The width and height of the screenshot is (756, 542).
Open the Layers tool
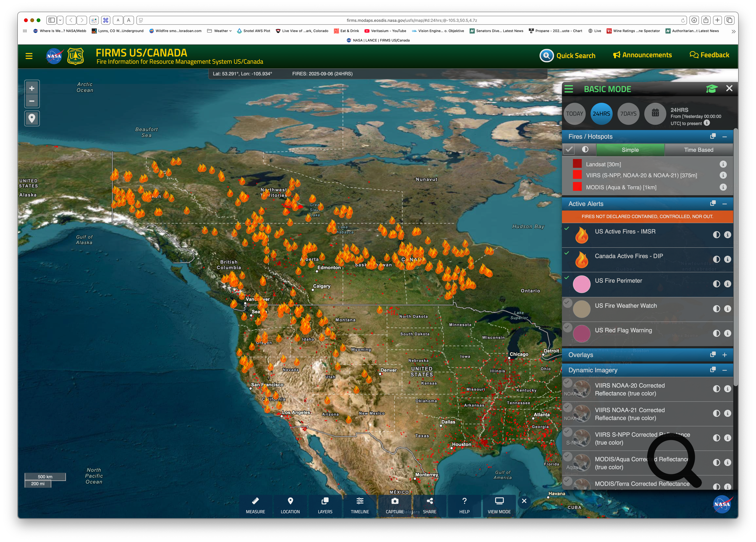(x=325, y=505)
